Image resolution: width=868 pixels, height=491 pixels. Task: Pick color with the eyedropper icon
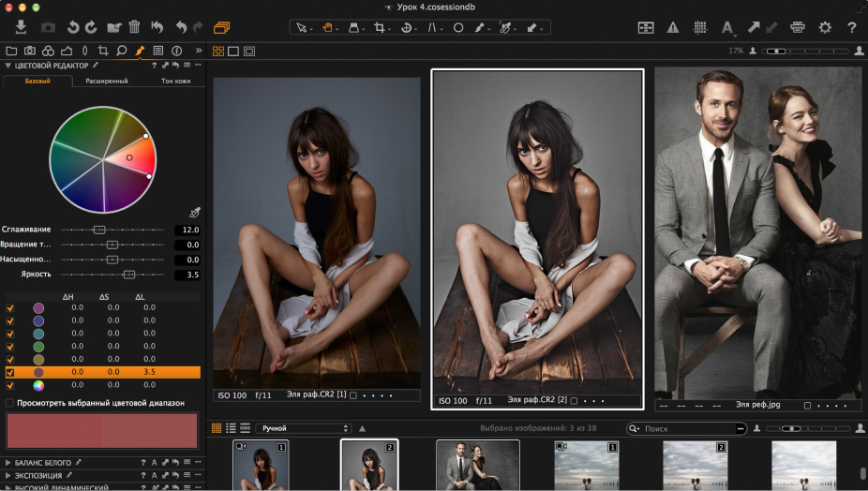tap(194, 213)
